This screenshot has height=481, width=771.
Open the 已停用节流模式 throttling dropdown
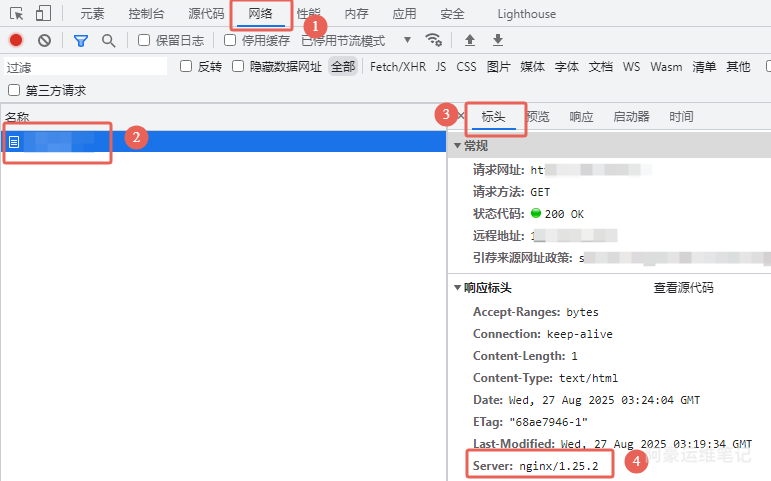click(x=356, y=40)
